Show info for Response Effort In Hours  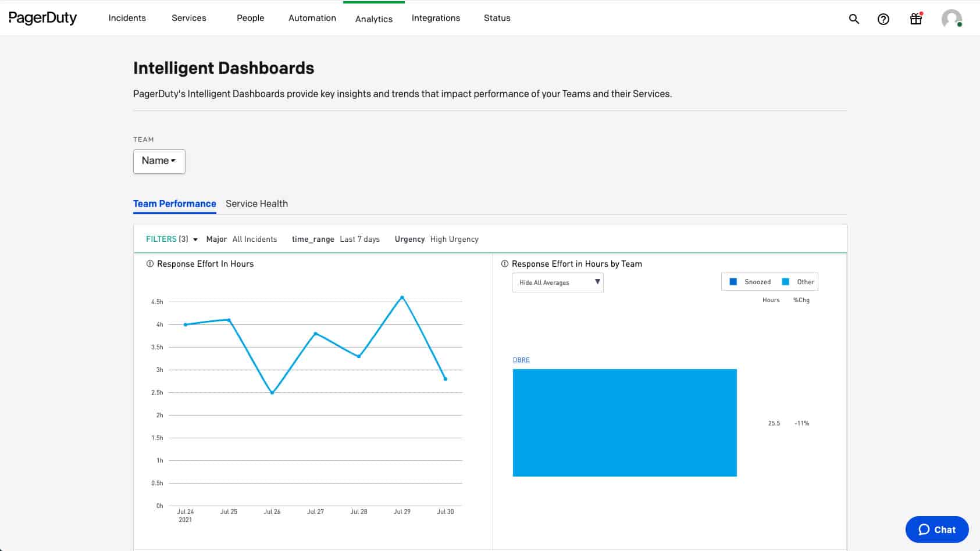[150, 264]
